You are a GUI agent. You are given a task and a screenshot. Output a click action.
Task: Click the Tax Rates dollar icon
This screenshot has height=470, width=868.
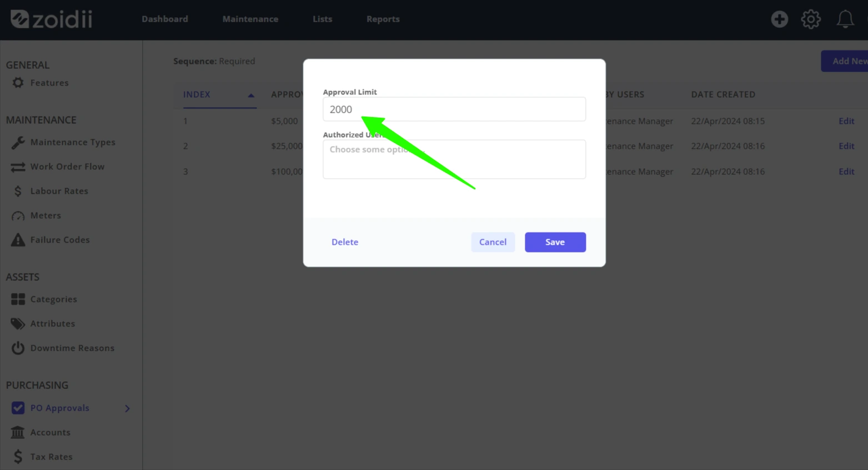[18, 457]
